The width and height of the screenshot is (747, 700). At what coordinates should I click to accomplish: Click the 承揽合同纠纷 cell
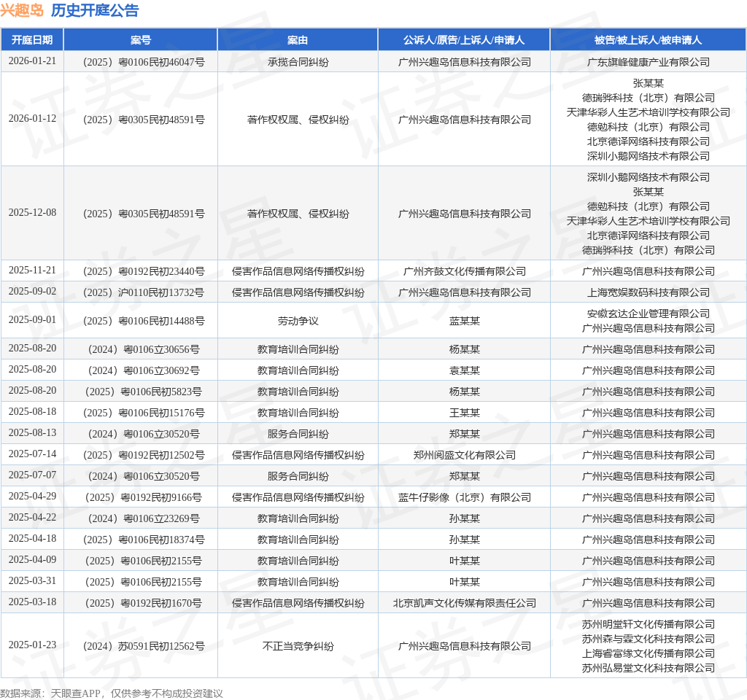[x=298, y=62]
